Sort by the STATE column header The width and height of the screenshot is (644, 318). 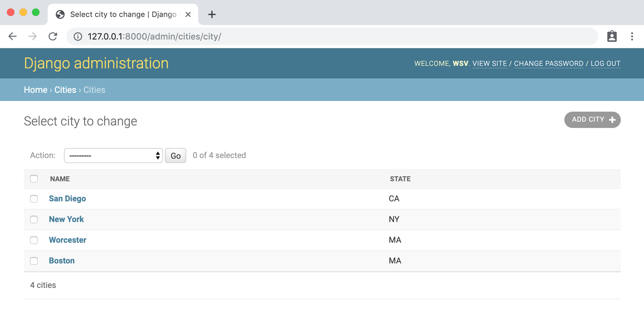click(400, 179)
